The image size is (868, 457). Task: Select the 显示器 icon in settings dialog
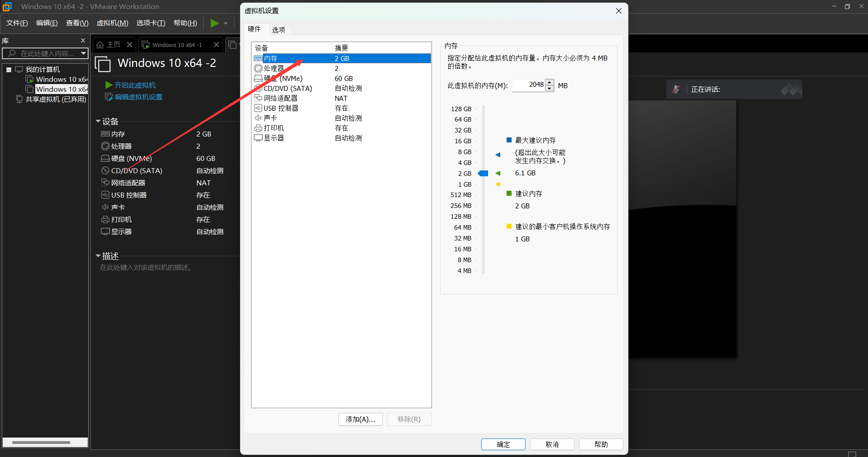[258, 138]
